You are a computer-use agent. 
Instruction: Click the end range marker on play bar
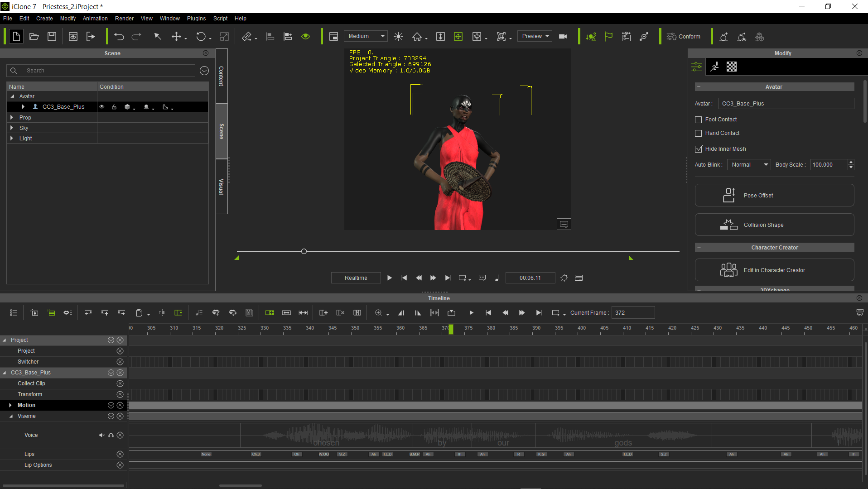click(631, 258)
